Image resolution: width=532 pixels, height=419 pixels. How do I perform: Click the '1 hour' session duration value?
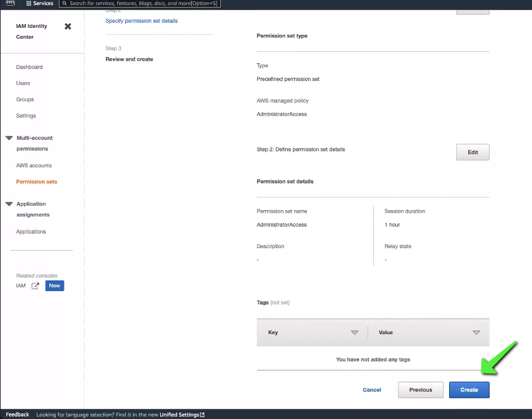coord(392,225)
